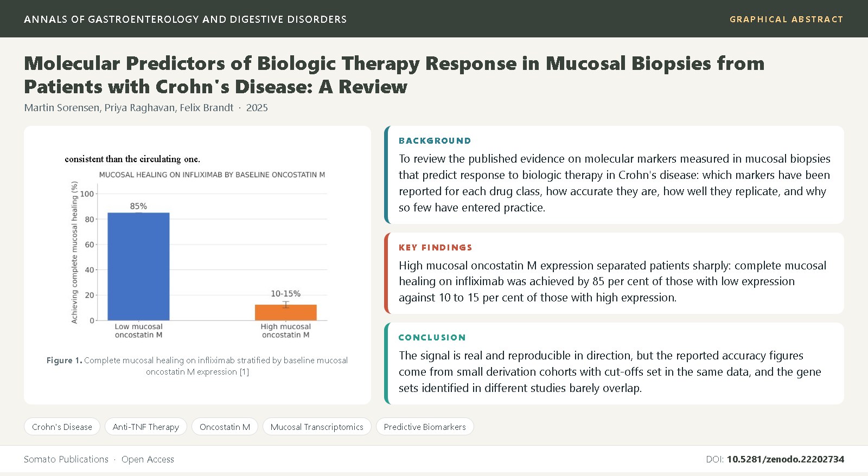Click the 'Oncostatin M' keyword tag
The image size is (868, 476).
[225, 427]
